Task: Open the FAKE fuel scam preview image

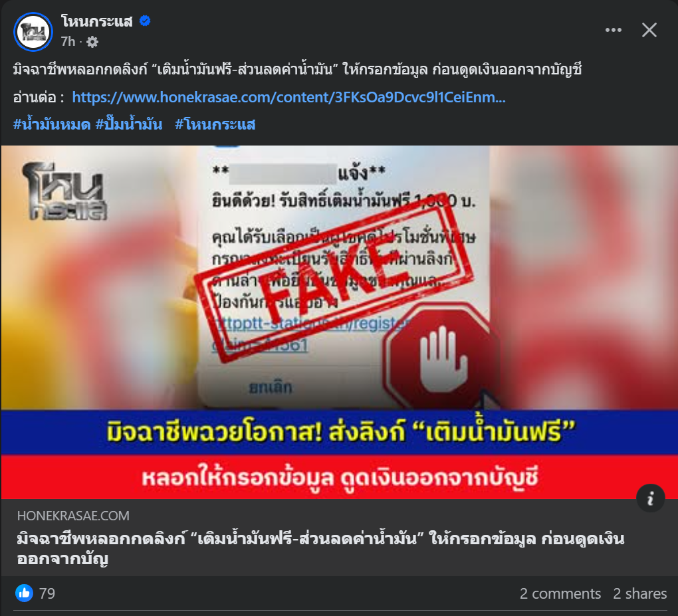Action: coord(339,322)
